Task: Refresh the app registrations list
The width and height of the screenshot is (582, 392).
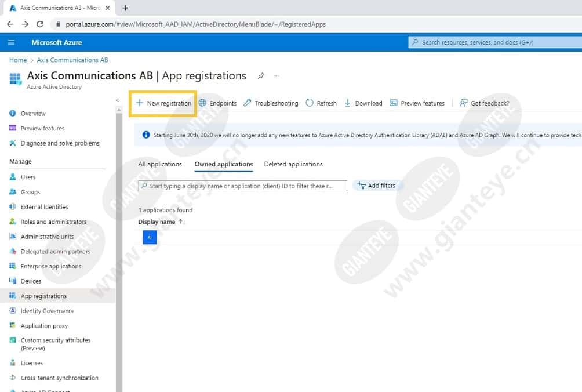Action: (321, 103)
